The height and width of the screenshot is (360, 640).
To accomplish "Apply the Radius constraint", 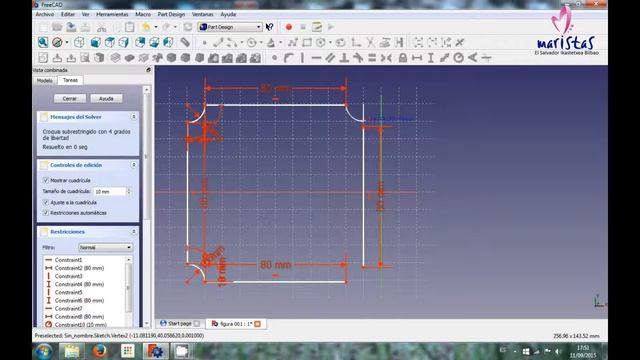I will (x=458, y=58).
